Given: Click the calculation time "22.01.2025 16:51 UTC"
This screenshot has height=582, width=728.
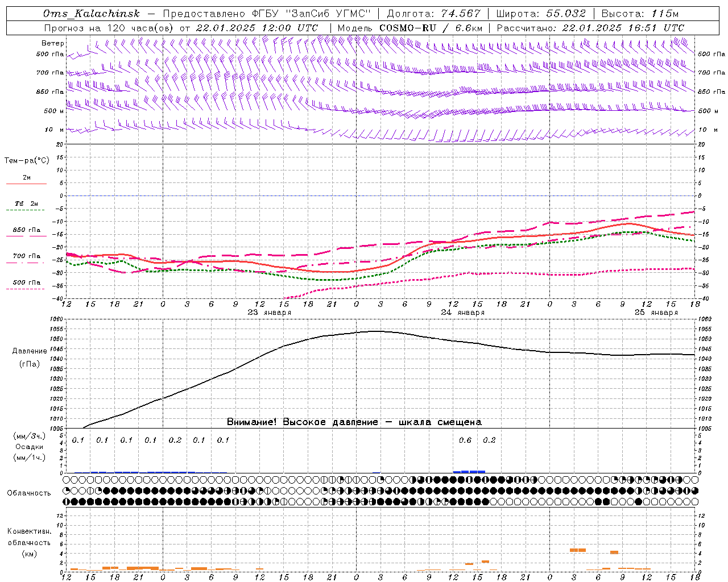Looking at the screenshot, I should coord(623,28).
